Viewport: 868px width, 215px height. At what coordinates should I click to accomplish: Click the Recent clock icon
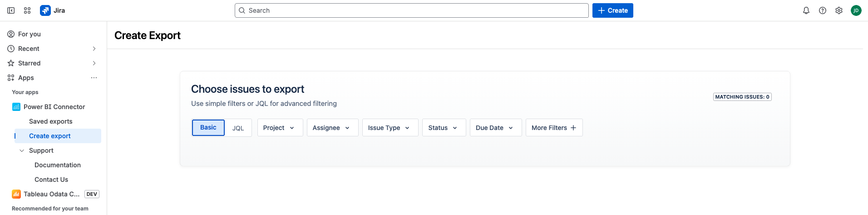pyautogui.click(x=11, y=49)
